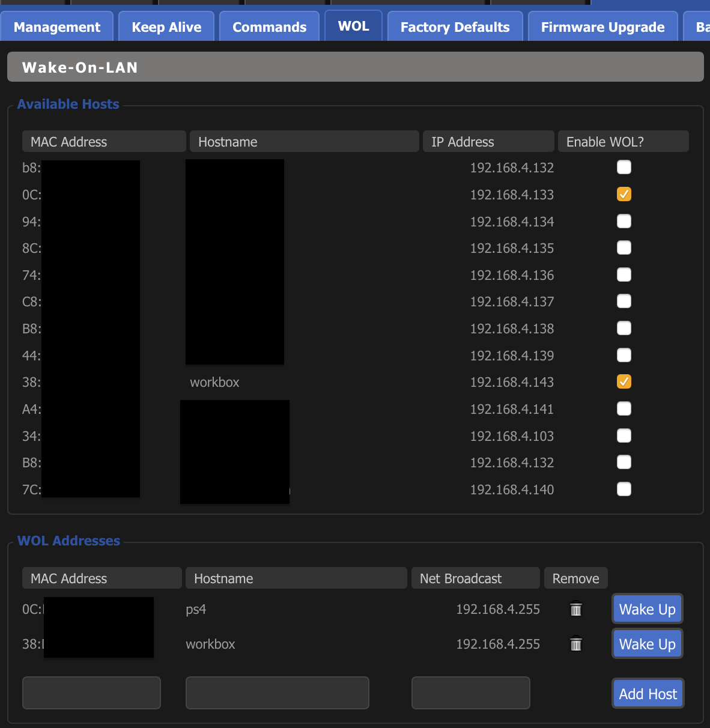
Task: Click the Add Host button
Action: 648,694
